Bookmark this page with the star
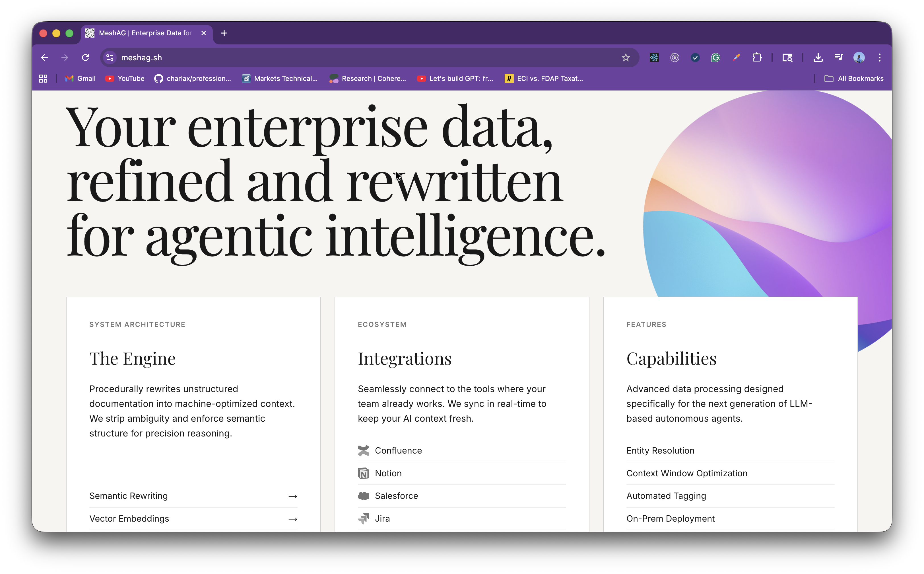The height and width of the screenshot is (574, 924). coord(626,57)
